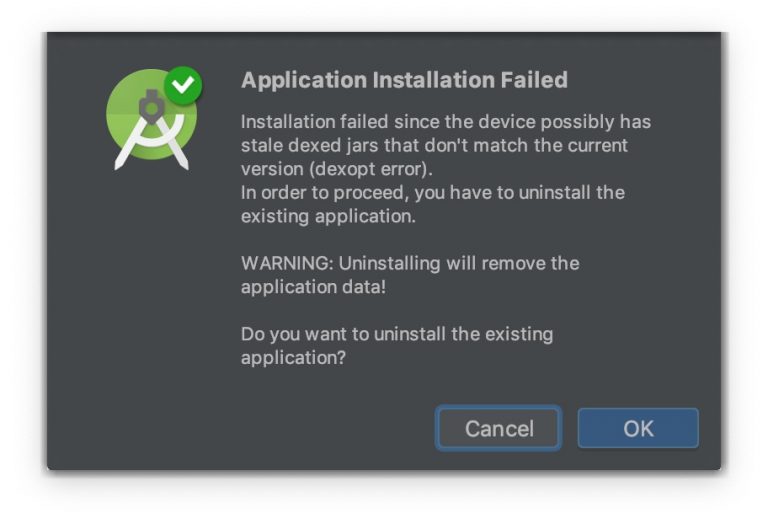The height and width of the screenshot is (524, 768).
Task: Click the compass symbol inside the logo
Action: [152, 128]
